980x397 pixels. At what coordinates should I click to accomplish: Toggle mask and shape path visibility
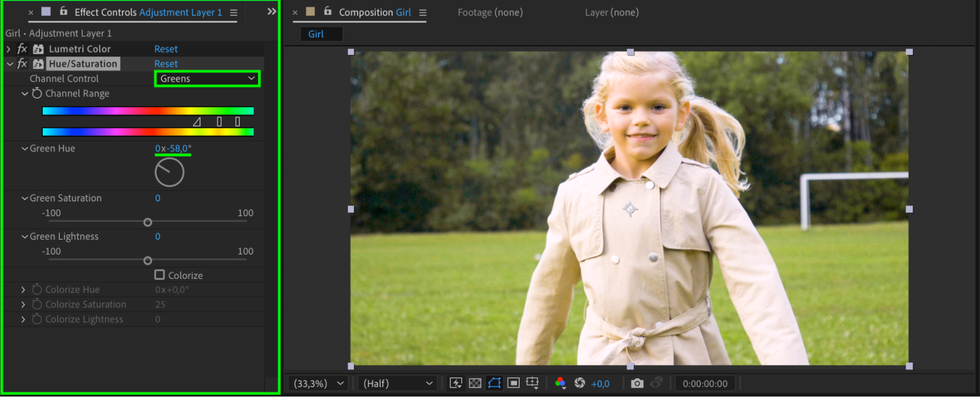pos(494,383)
